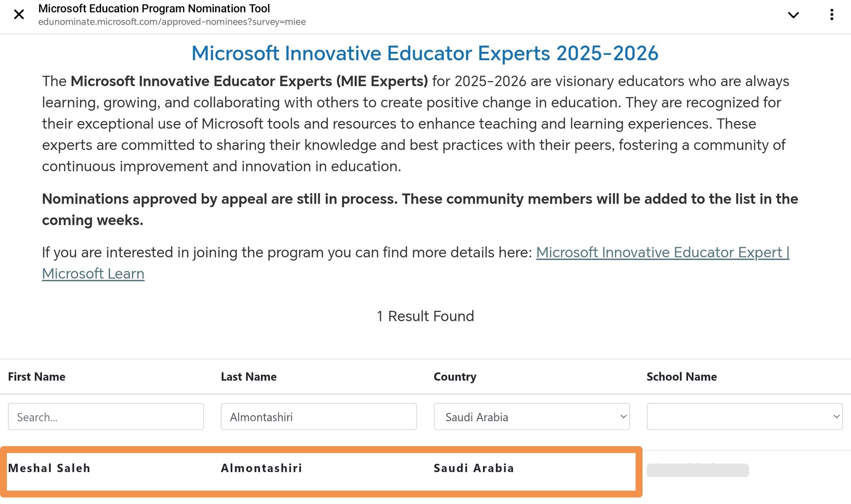Click the First Name search field
Screen dimensions: 851x504
pos(106,417)
